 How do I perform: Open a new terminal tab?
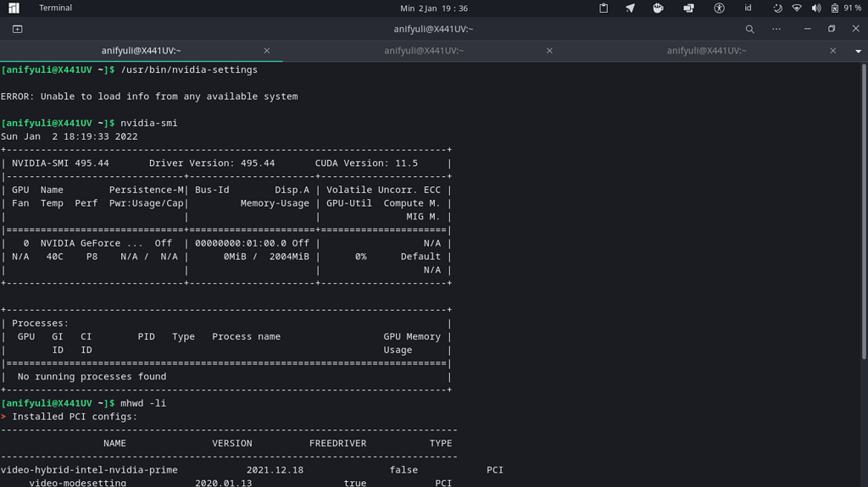coord(17,29)
